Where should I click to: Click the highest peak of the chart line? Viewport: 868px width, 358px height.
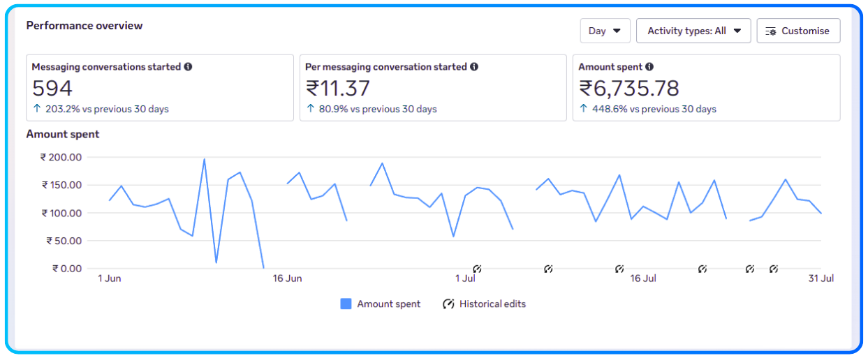point(204,159)
